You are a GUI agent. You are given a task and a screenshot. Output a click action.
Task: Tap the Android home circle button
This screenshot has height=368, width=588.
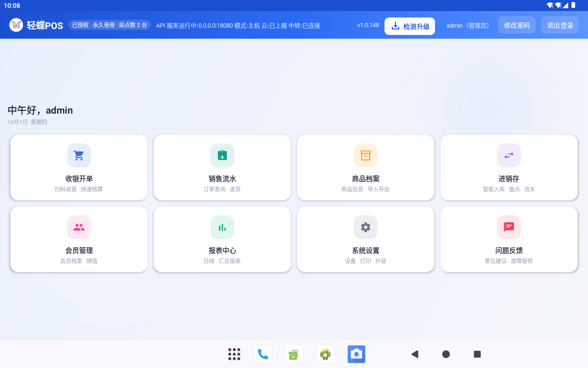(x=446, y=354)
